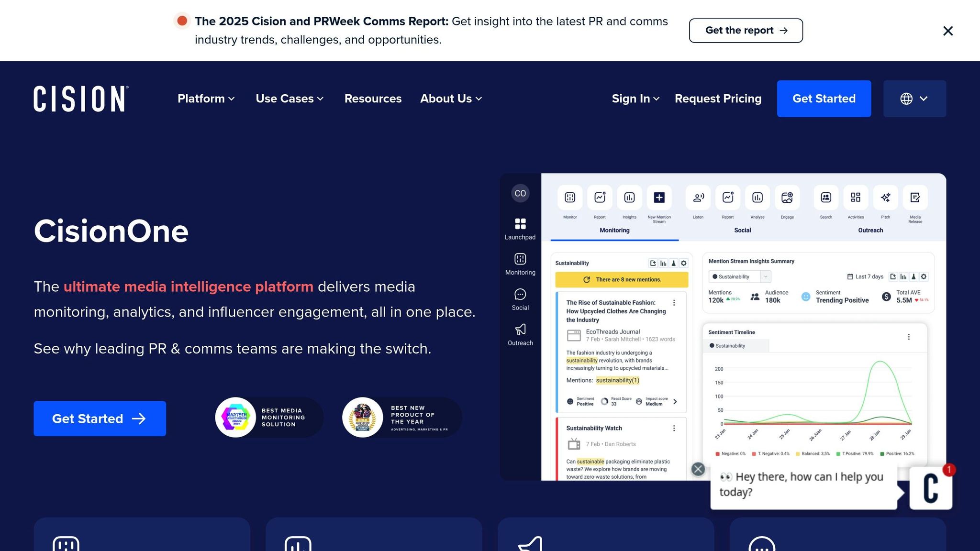Click the Activities icon
980x551 pixels.
point(856,198)
